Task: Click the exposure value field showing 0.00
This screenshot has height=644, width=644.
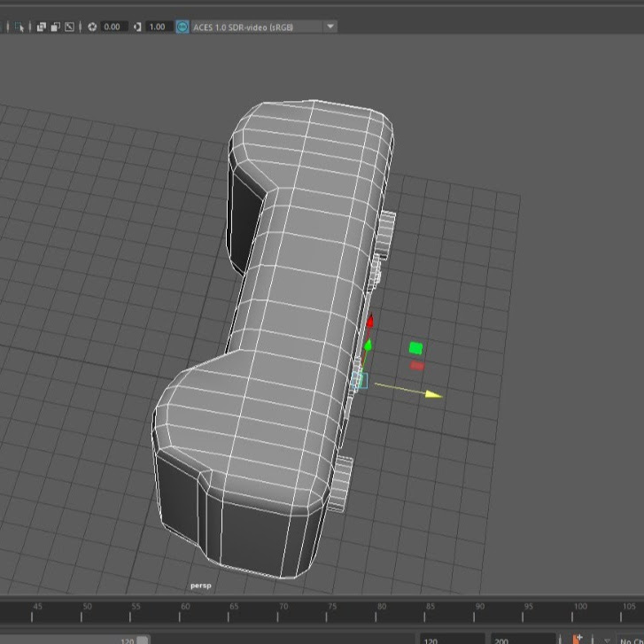Action: pyautogui.click(x=113, y=27)
